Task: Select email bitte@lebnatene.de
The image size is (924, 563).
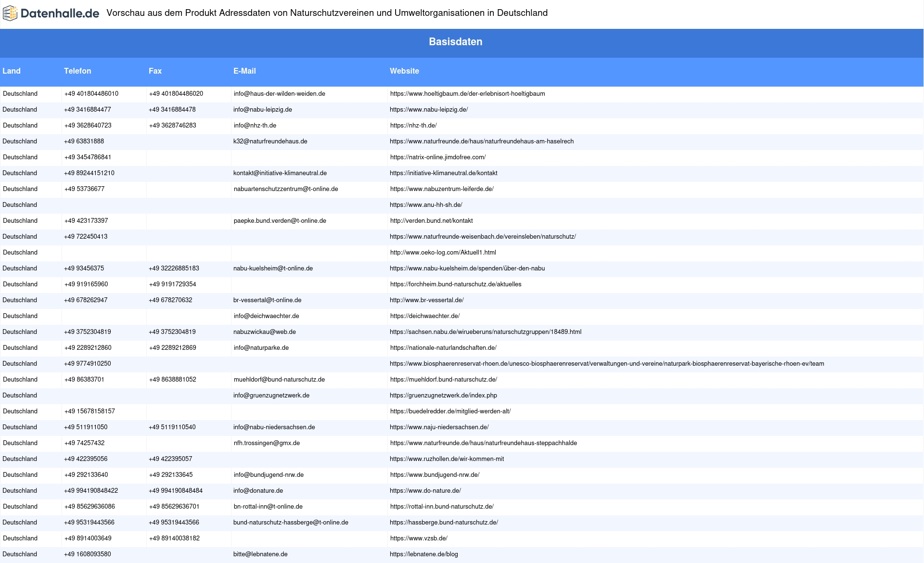Action: point(260,554)
